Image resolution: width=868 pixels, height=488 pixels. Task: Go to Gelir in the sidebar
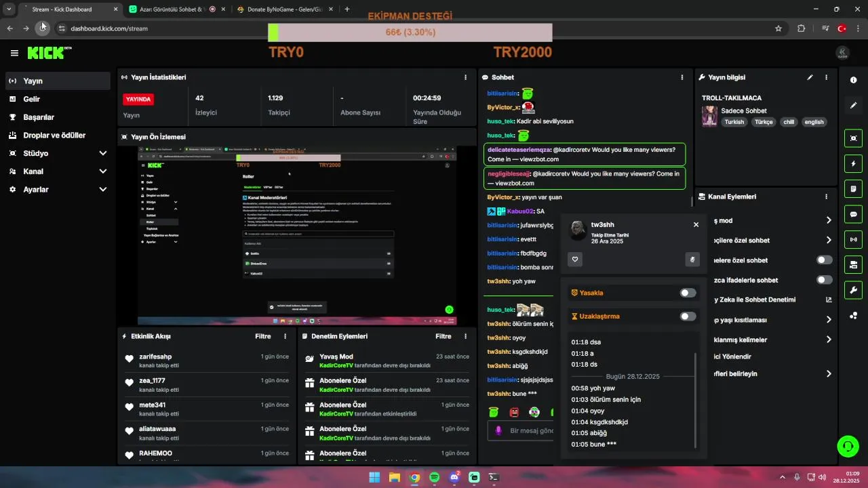pyautogui.click(x=57, y=99)
